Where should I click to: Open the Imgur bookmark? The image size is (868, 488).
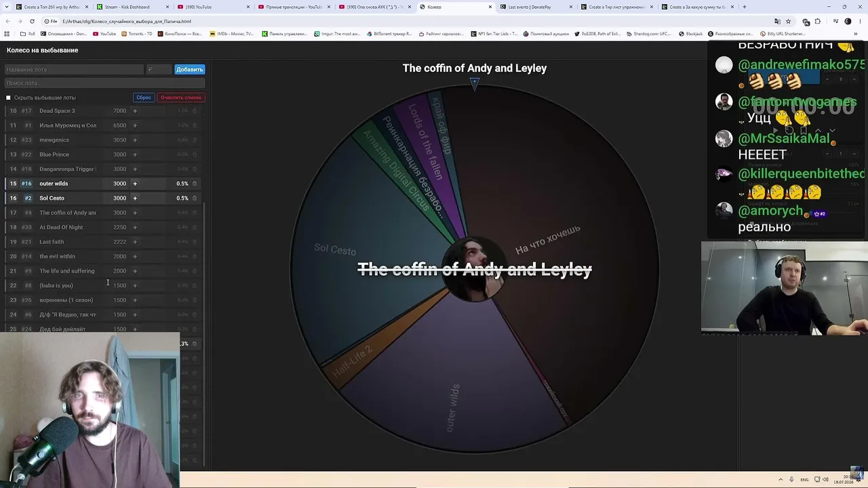tap(337, 34)
